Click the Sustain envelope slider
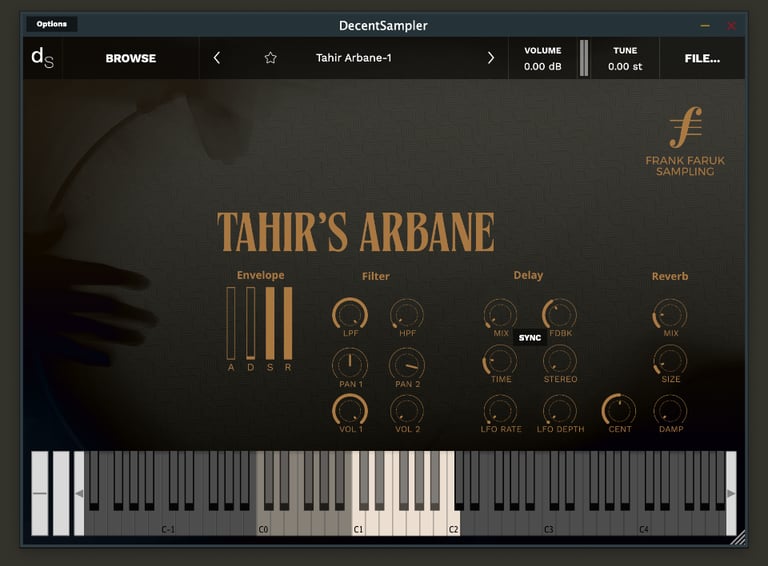 [x=270, y=323]
